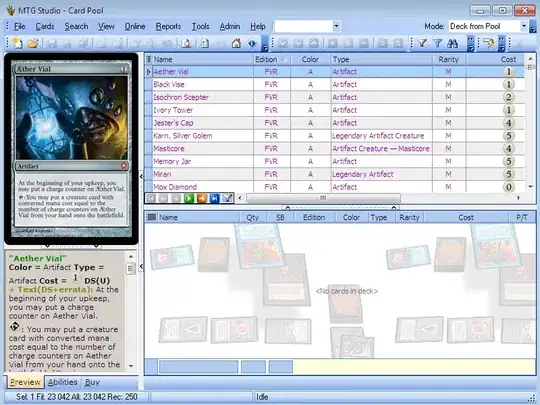The width and height of the screenshot is (540, 405).
Task: Click the Open folder toolbar icon
Action: pyautogui.click(x=33, y=43)
